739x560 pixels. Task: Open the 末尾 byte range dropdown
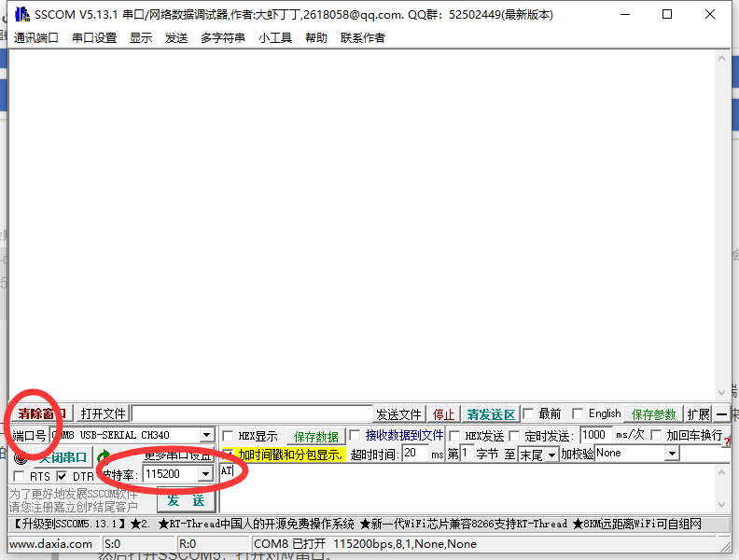551,455
